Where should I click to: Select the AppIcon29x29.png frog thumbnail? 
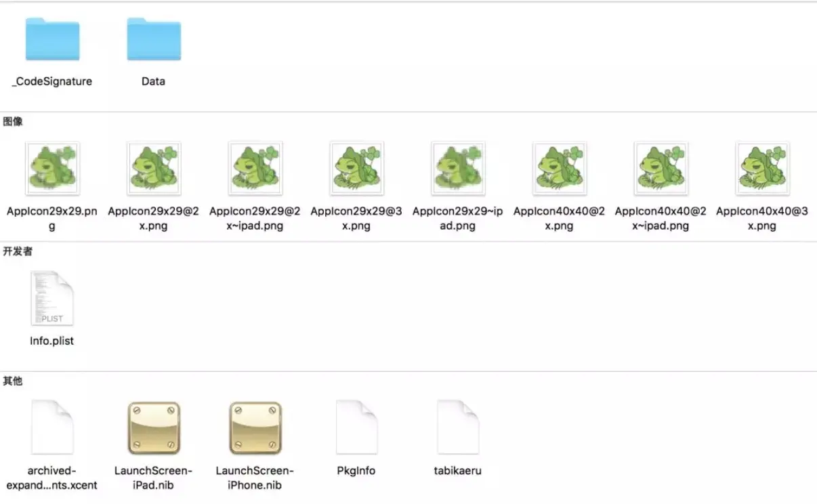(52, 168)
